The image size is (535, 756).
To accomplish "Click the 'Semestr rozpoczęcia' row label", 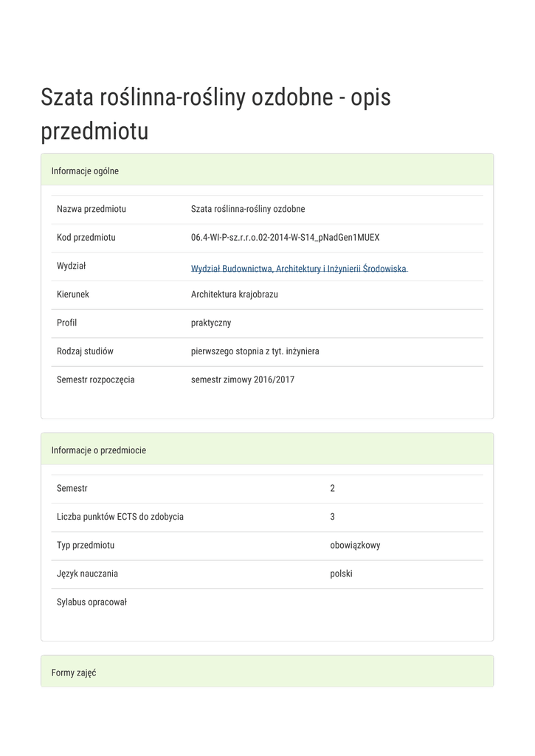I will pos(96,379).
